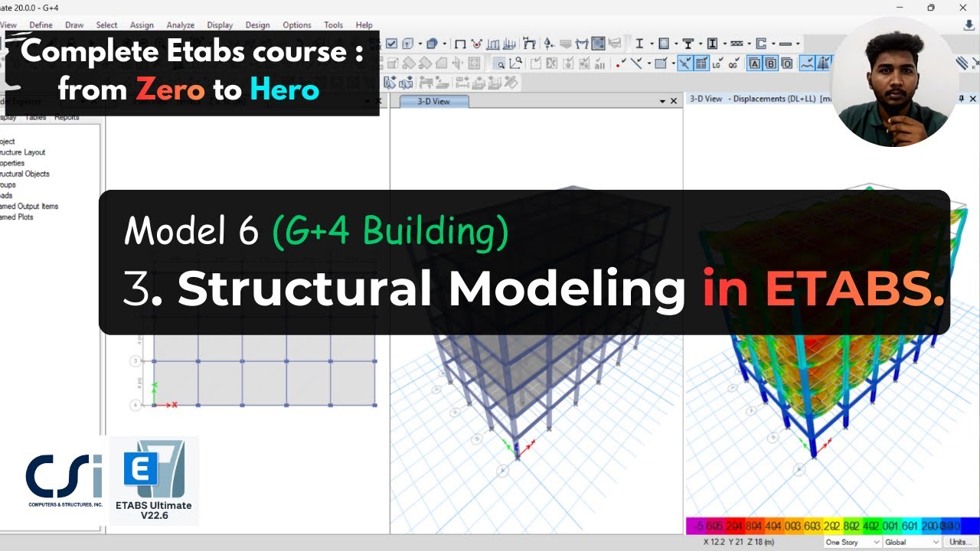Open the Design menu

pos(257,25)
